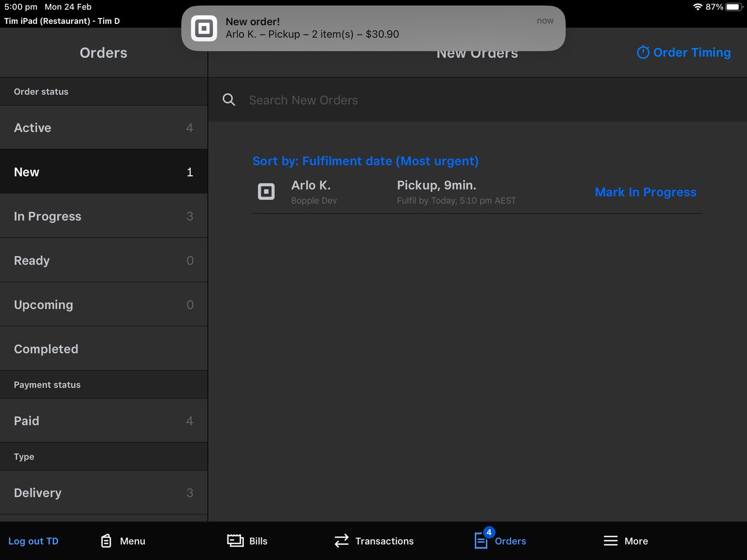This screenshot has height=560, width=747.
Task: Mark Arlo K.'s order as In Progress
Action: (x=645, y=192)
